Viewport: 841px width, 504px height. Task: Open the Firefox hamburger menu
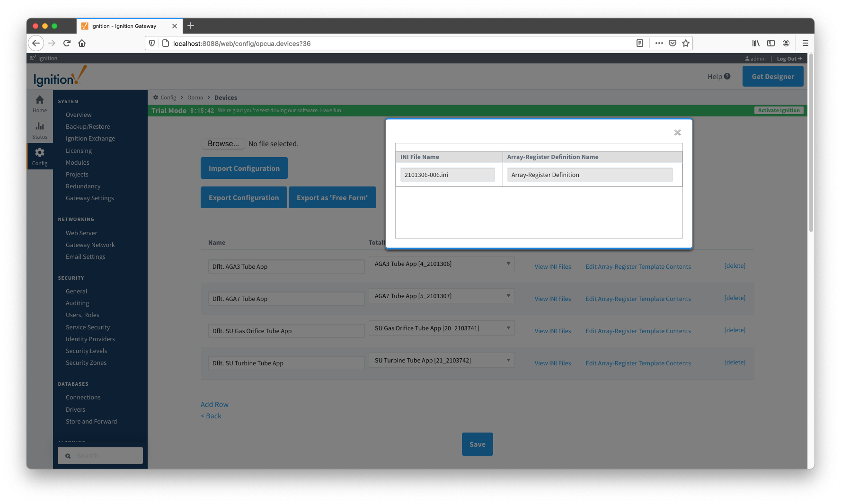[x=805, y=43]
